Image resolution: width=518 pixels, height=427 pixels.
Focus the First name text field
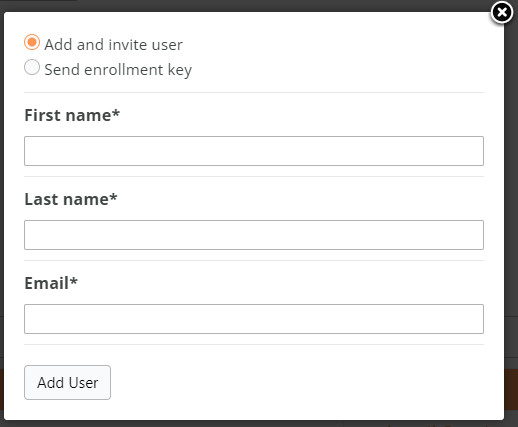coord(254,151)
